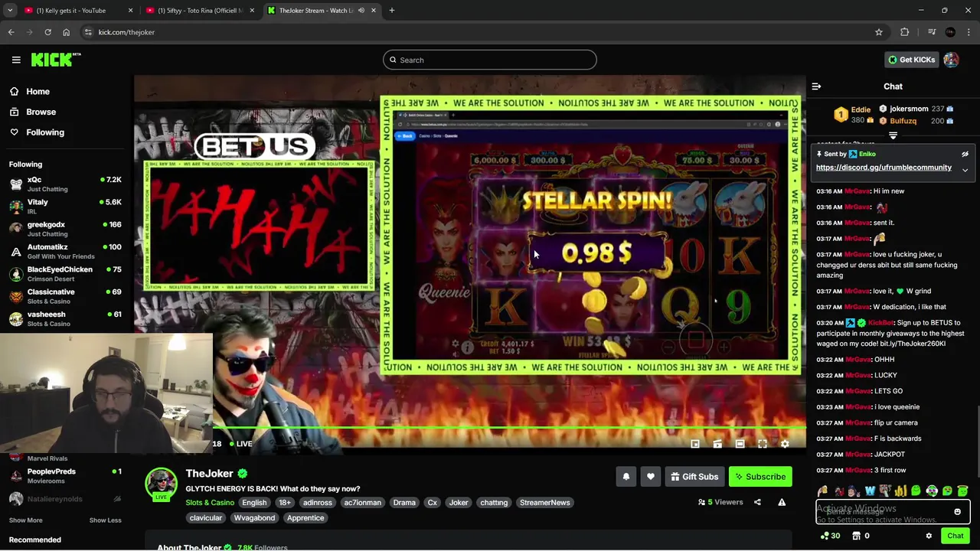Select the StreamerNews tag
This screenshot has width=980, height=551.
pyautogui.click(x=544, y=503)
